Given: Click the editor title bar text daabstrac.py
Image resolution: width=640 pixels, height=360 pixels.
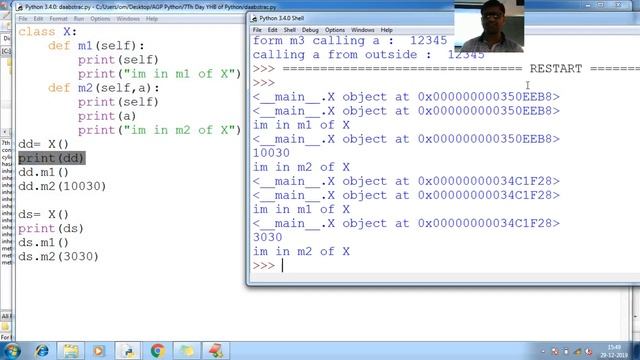Looking at the screenshot, I should click(150, 7).
